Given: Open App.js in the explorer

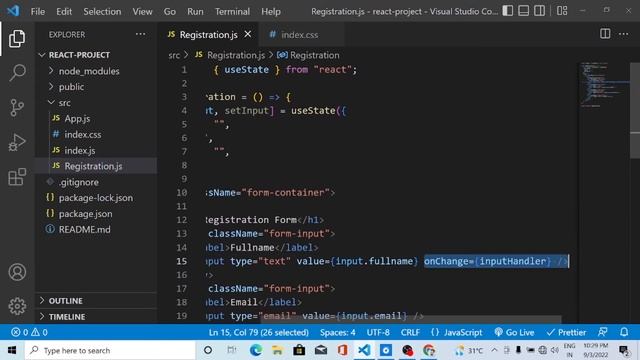Looking at the screenshot, I should [x=96, y=118].
